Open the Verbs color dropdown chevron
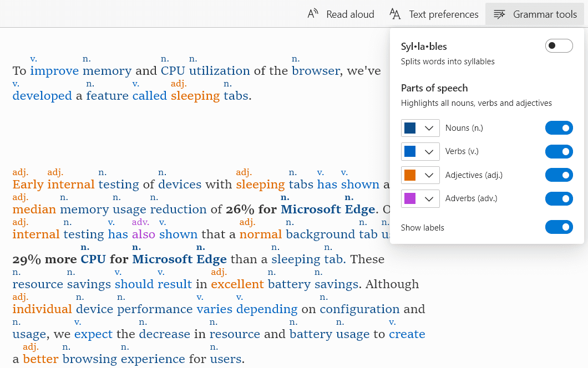The width and height of the screenshot is (588, 368). 429,152
